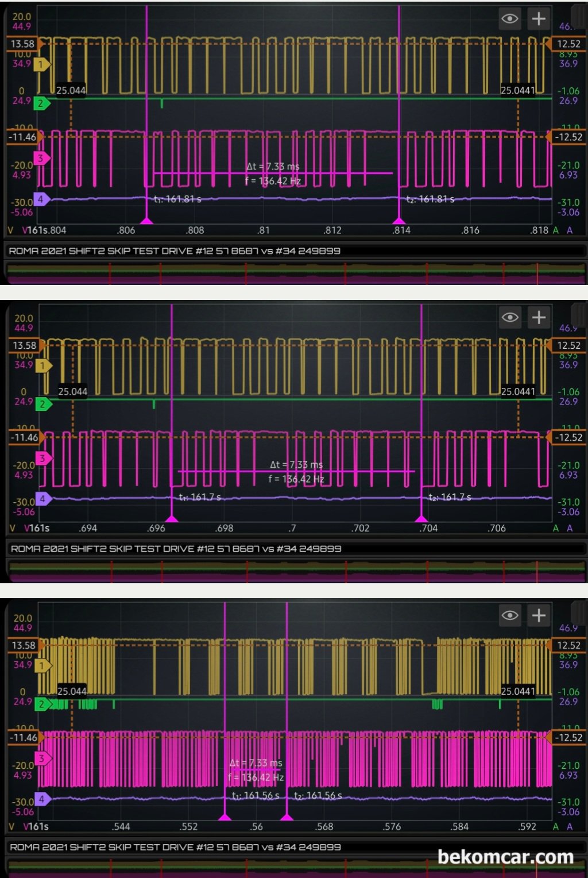Click 25.0441 measurement label in bottom chart
Screen dimensions: 588x878
coord(518,691)
